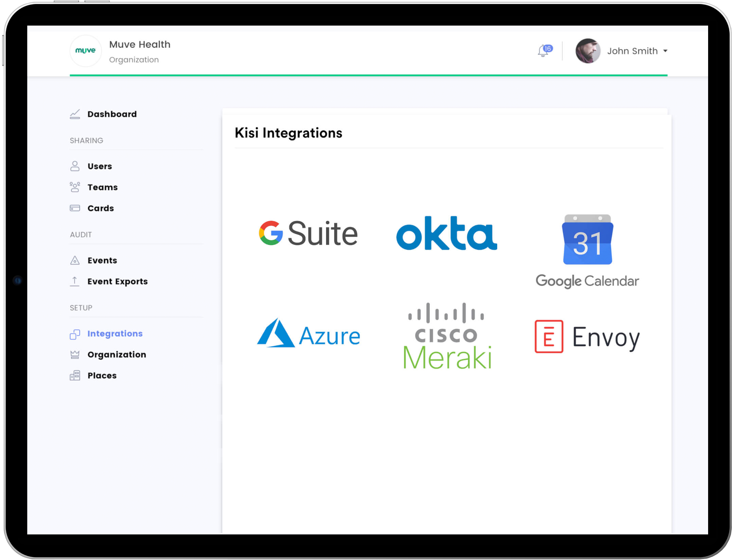Image resolution: width=732 pixels, height=560 pixels.
Task: Click the Integrations icon in the sidebar
Action: 75,334
